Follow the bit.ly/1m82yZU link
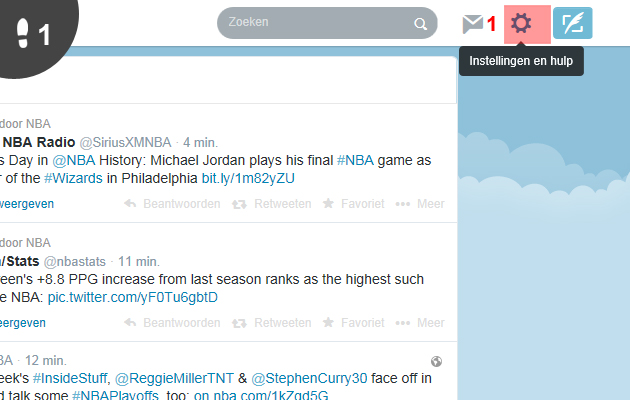The width and height of the screenshot is (630, 400). pos(248,178)
